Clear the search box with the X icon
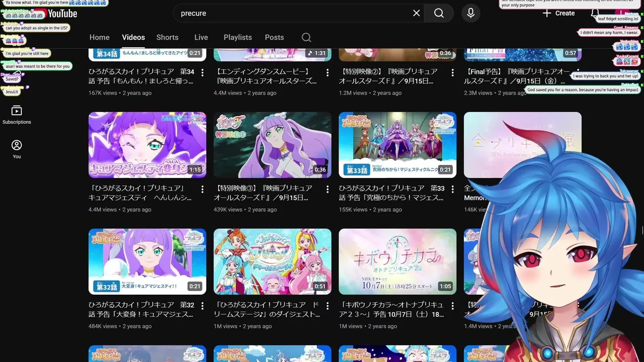Viewport: 644px width, 362px height. [416, 13]
